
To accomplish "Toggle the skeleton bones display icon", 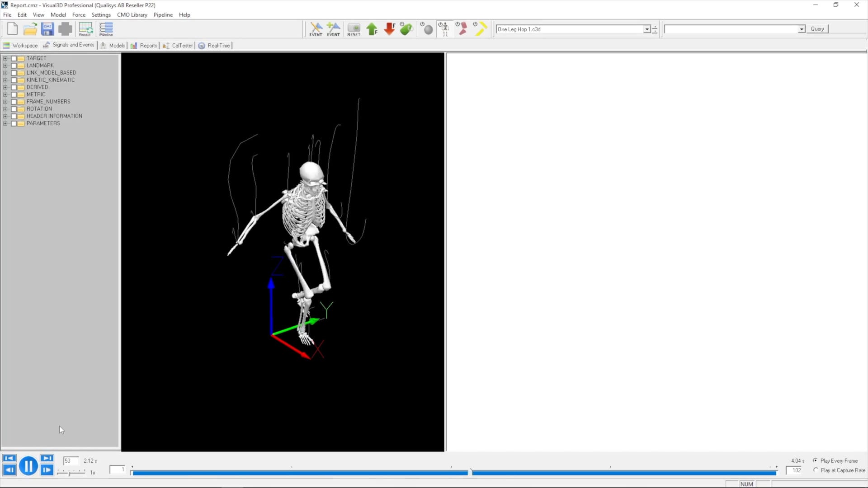I will [444, 29].
